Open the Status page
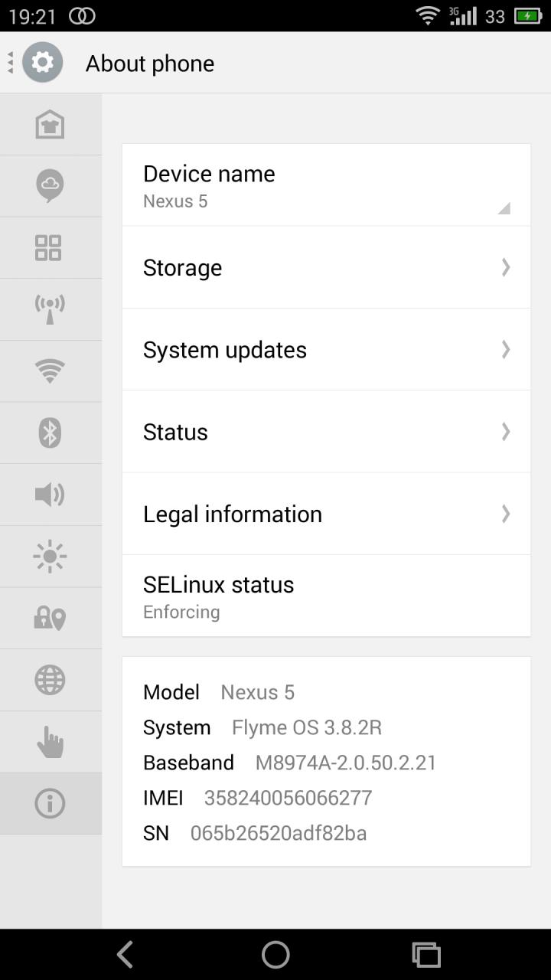551x980 pixels. (326, 432)
